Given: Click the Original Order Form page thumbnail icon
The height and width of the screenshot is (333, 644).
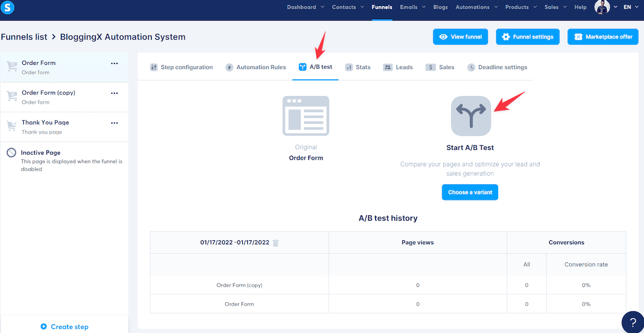Looking at the screenshot, I should (x=306, y=115).
